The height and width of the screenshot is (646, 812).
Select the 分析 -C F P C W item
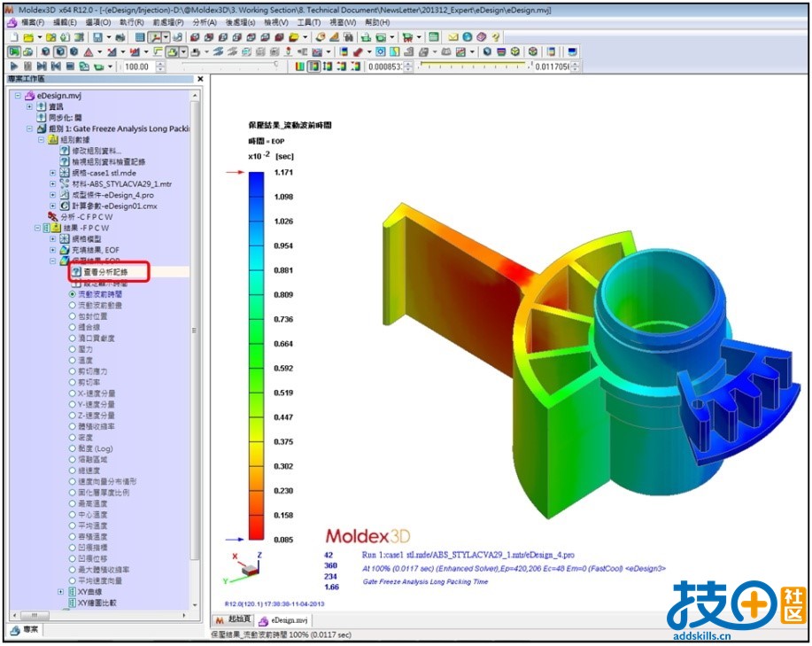click(87, 216)
